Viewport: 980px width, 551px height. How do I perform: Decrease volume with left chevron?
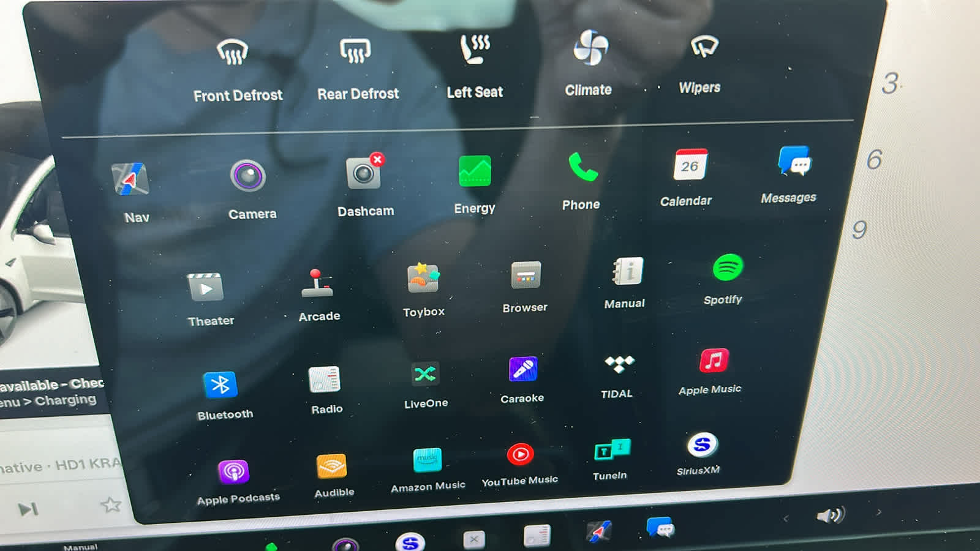(786, 519)
